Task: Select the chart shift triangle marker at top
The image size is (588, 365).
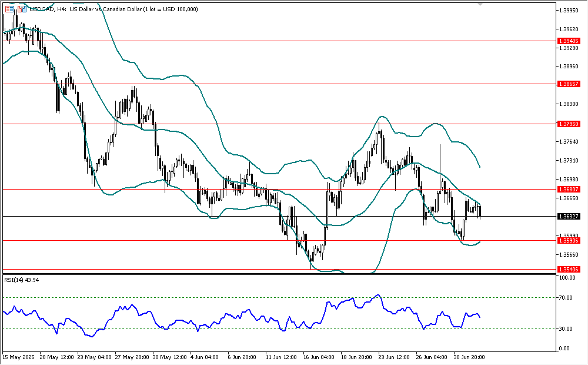Action: click(x=480, y=4)
